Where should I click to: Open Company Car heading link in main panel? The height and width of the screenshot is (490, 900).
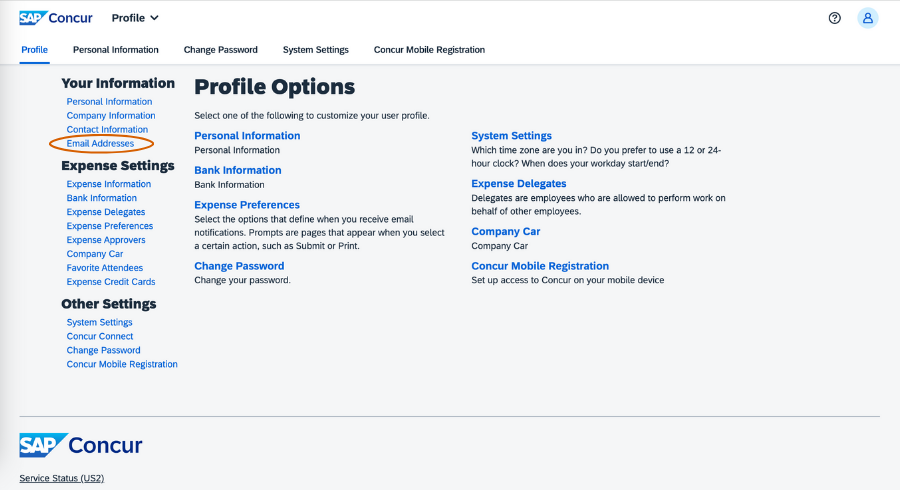[x=506, y=232]
